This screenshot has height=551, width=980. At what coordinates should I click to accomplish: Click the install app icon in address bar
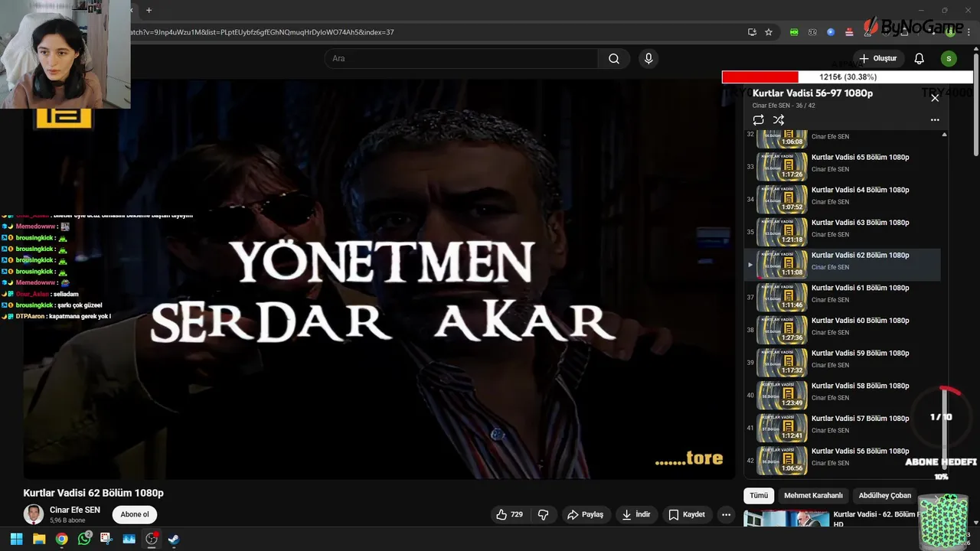point(752,32)
